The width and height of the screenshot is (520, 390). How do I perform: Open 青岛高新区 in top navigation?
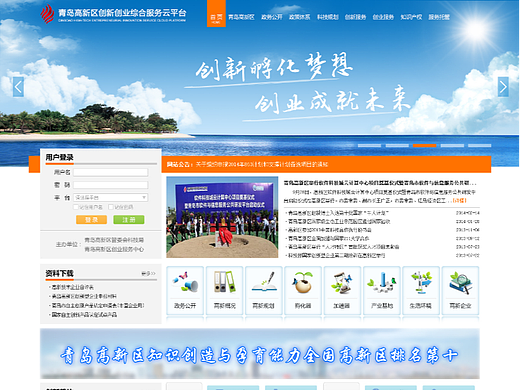coord(241,17)
